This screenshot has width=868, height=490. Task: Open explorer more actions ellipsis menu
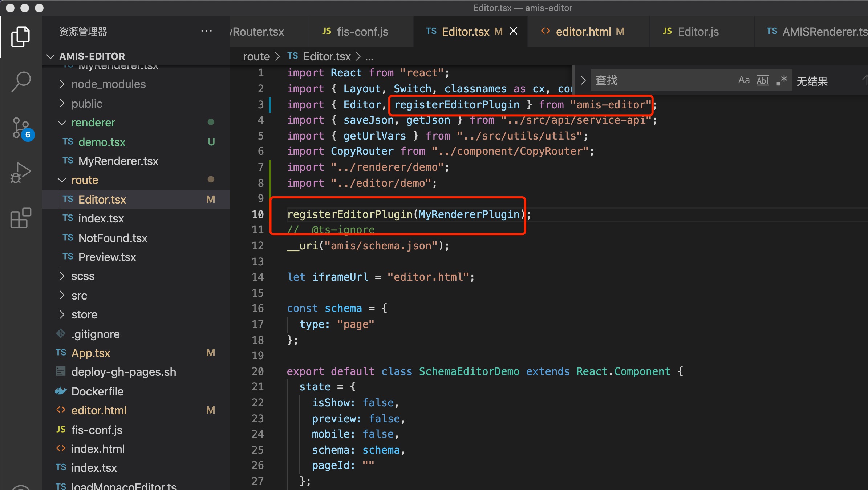point(206,31)
